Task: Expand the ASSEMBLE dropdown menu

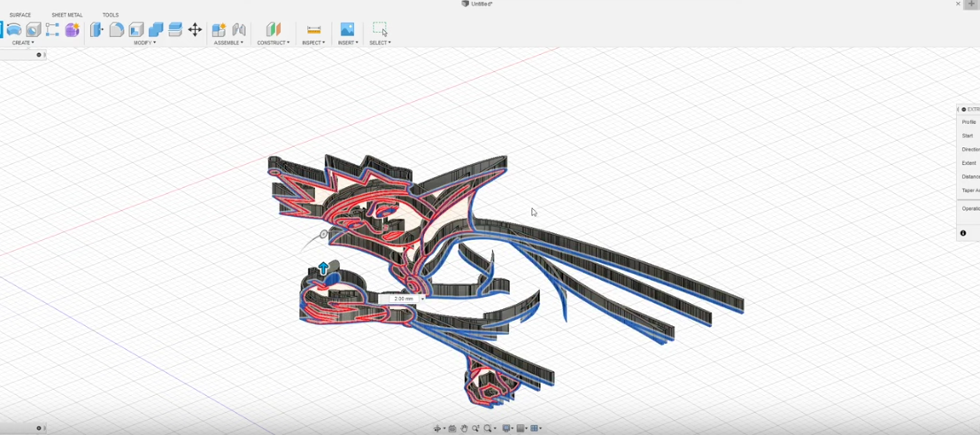Action: click(x=228, y=43)
